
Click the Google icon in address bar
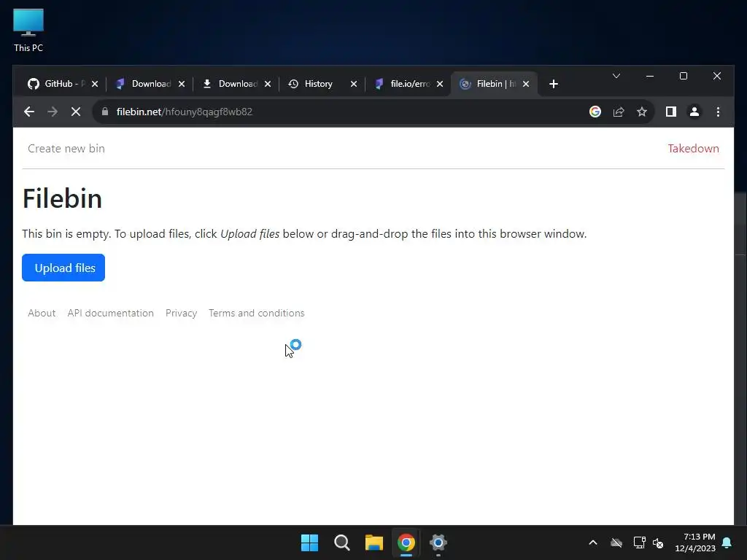pos(595,112)
